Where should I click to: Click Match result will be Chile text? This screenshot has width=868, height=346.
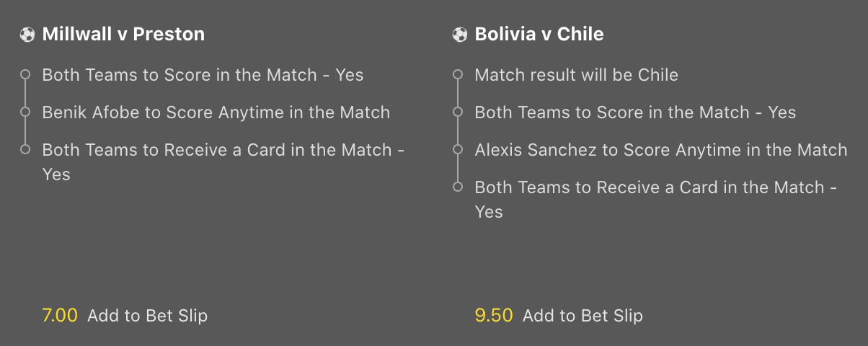pos(576,75)
